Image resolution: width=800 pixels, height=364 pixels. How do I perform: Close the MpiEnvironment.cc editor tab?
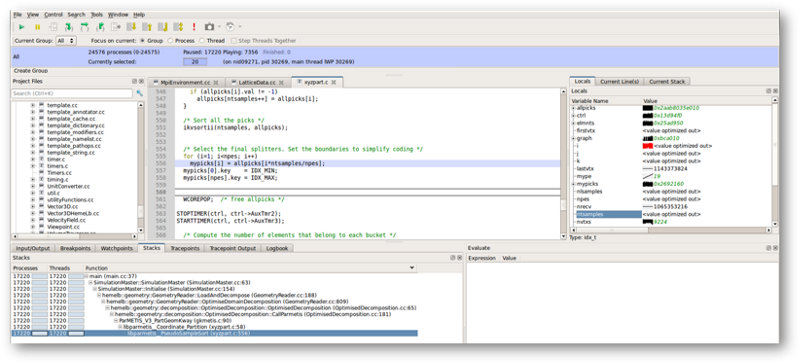[x=216, y=82]
